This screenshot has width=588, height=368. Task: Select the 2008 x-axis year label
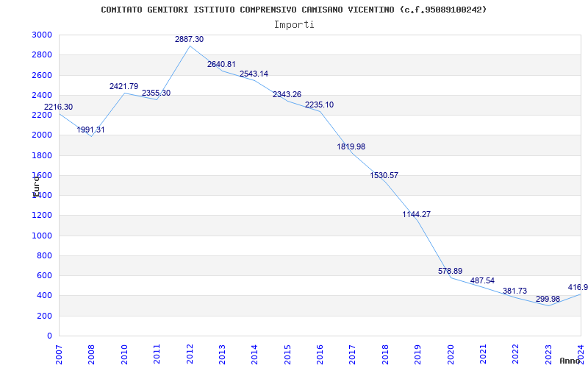(91, 354)
